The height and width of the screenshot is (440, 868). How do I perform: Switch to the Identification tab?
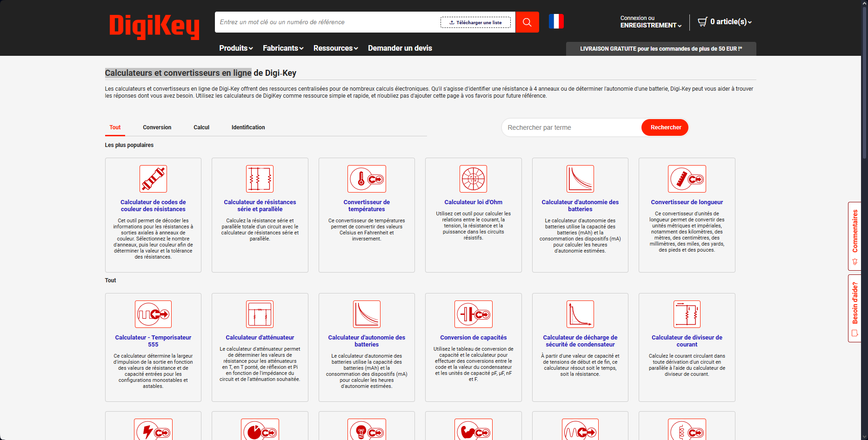[248, 127]
